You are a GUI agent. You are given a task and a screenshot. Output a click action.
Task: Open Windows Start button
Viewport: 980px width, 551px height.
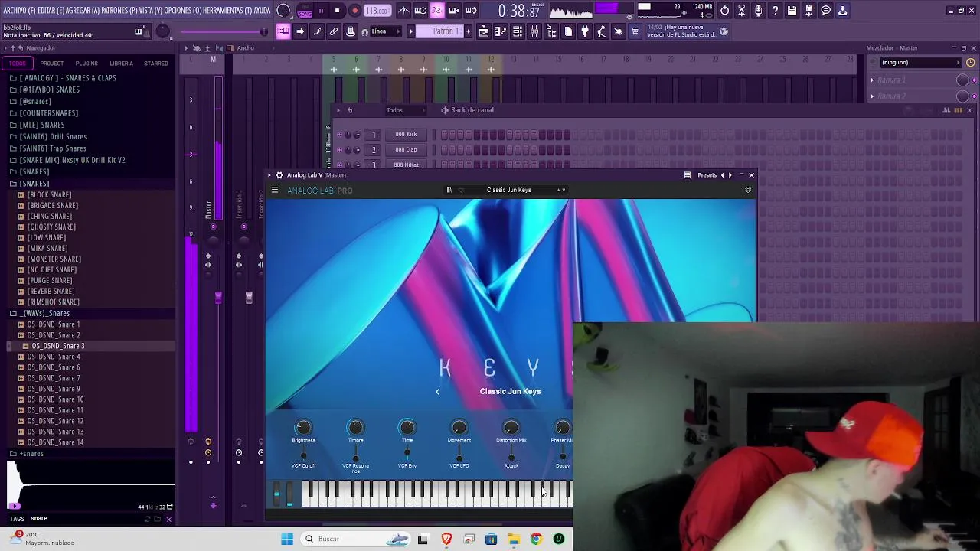pyautogui.click(x=287, y=540)
